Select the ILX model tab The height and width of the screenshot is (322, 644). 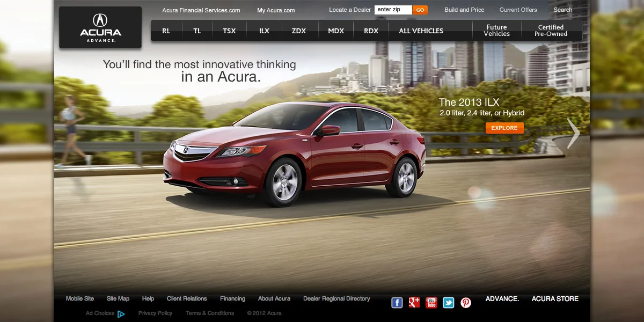(x=264, y=31)
